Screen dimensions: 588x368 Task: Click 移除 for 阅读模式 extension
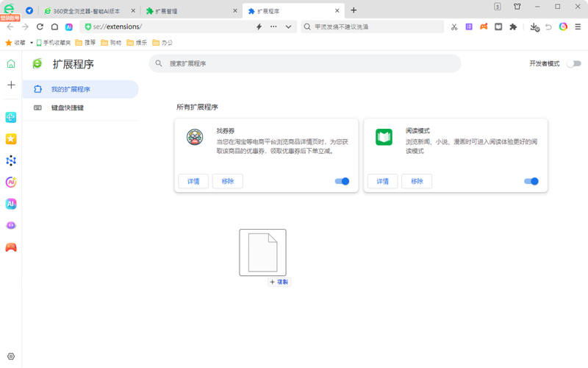(x=417, y=181)
